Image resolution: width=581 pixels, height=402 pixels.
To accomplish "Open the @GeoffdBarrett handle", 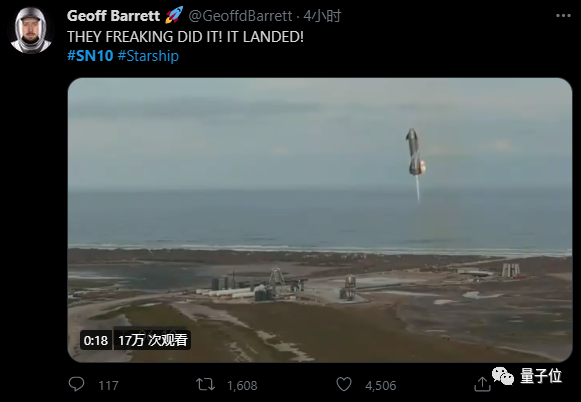I will 240,16.
